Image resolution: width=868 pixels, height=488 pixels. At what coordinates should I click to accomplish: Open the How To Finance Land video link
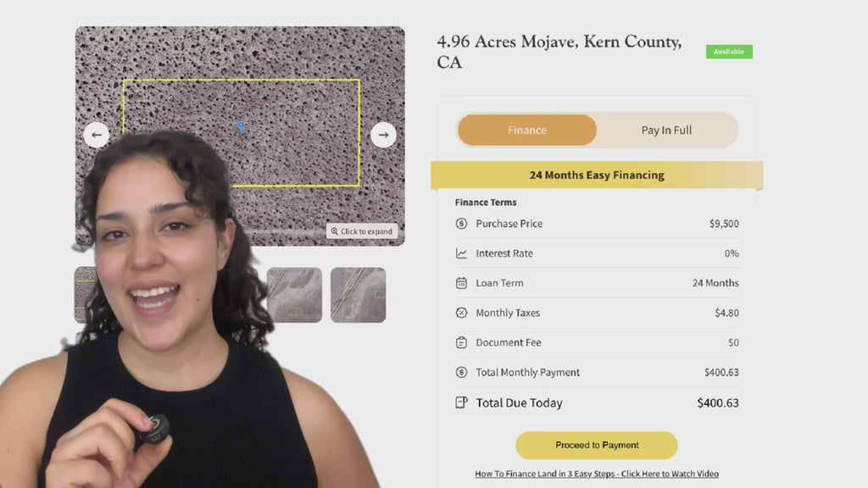597,474
